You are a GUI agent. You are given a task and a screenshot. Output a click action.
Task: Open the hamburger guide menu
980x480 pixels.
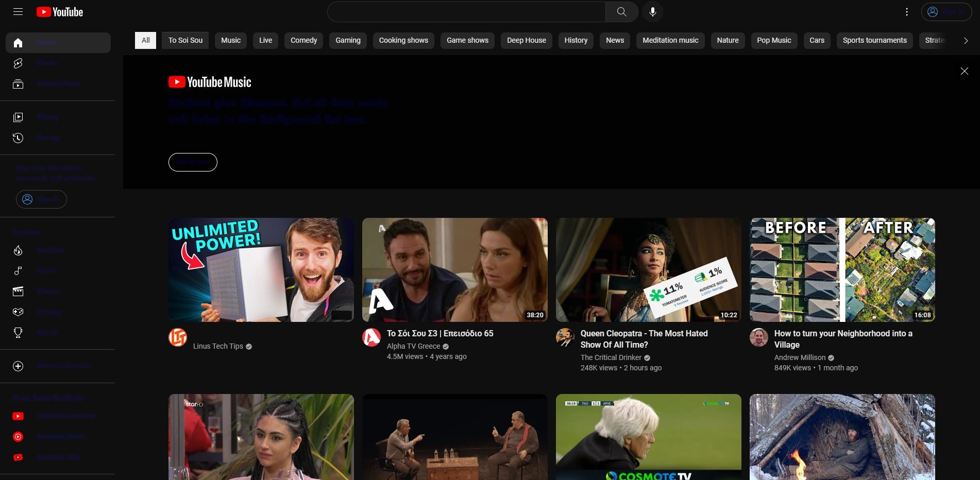pos(18,12)
